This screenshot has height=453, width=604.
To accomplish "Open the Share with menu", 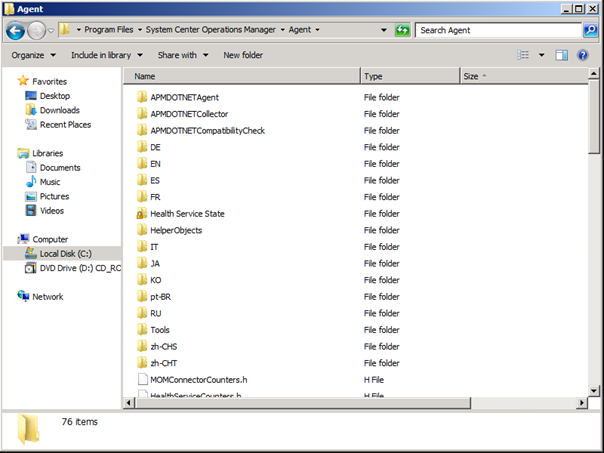I will coord(183,55).
